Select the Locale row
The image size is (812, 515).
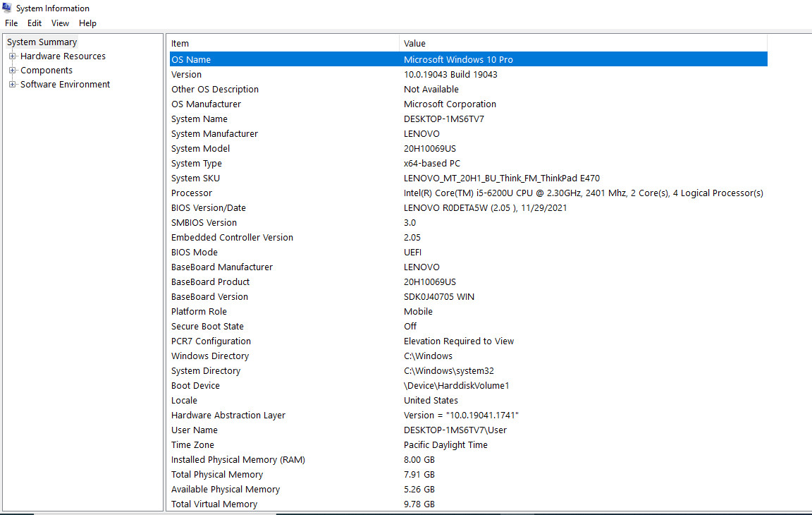pyautogui.click(x=468, y=401)
